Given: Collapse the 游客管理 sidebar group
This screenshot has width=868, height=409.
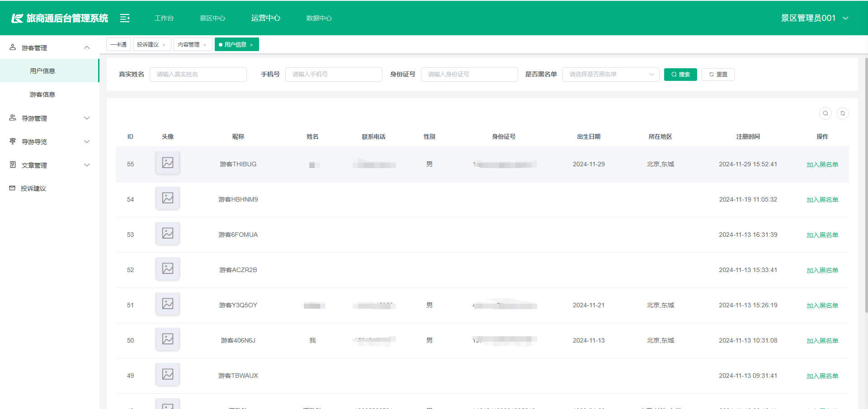Looking at the screenshot, I should 50,47.
